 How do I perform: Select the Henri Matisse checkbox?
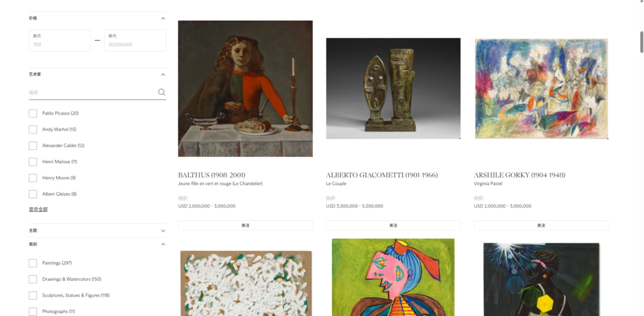[x=33, y=162]
